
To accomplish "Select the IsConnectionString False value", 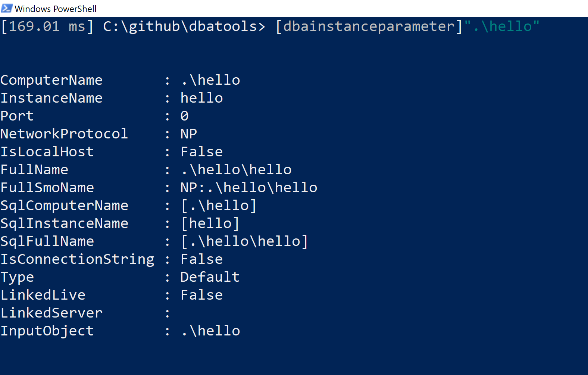I will (x=201, y=259).
